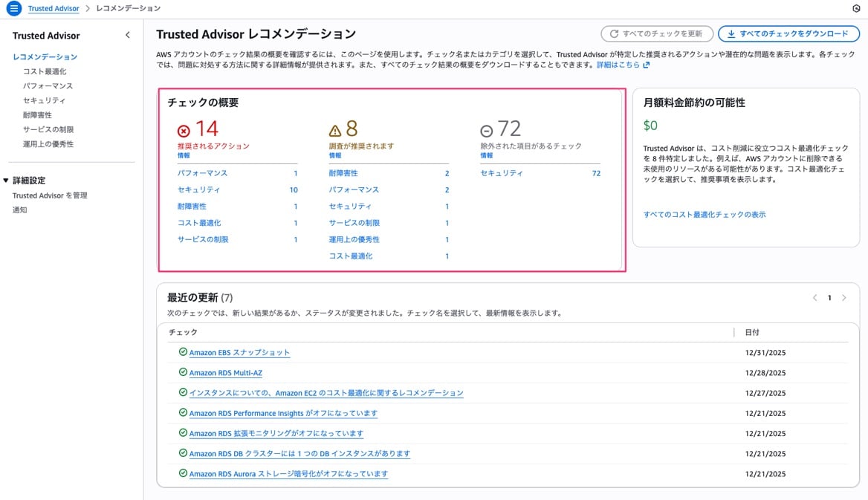Click the green check icon beside Amazon EBS スナップショット
Screen dimensions: 868x500
pyautogui.click(x=183, y=352)
